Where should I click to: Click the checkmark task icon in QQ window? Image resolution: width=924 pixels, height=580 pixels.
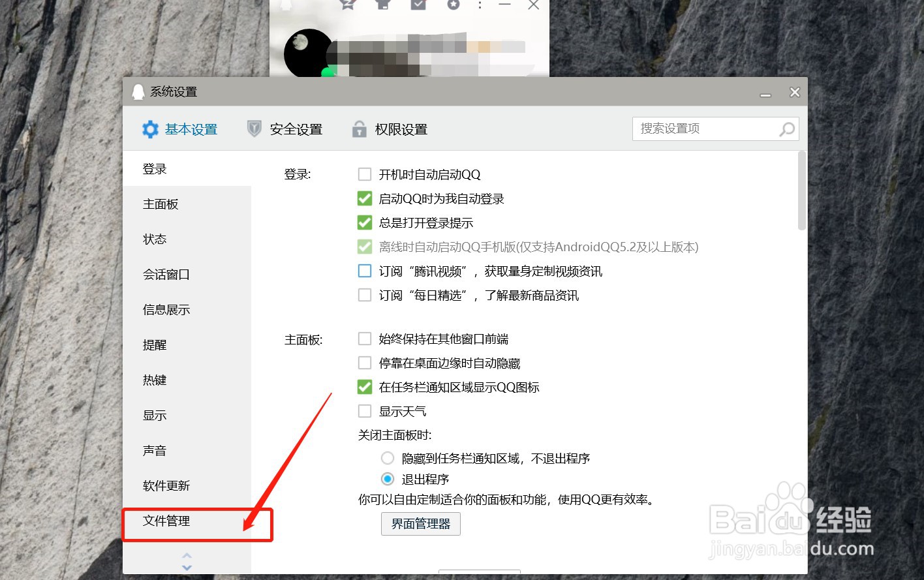(418, 5)
